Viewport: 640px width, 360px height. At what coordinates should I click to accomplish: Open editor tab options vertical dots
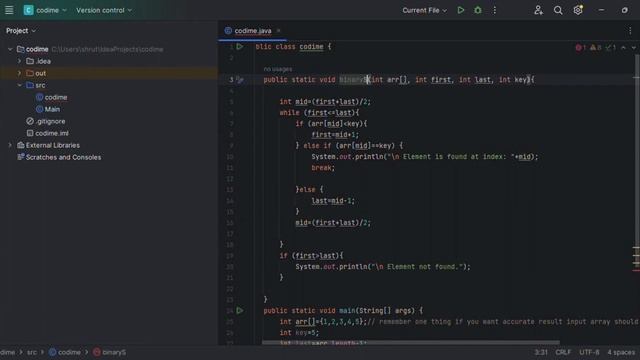[630, 31]
